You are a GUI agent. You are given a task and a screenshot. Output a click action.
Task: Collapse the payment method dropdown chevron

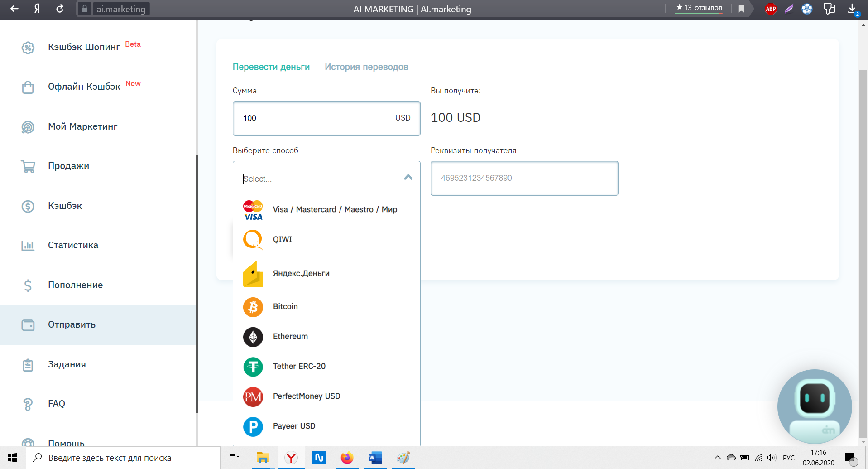click(x=408, y=178)
